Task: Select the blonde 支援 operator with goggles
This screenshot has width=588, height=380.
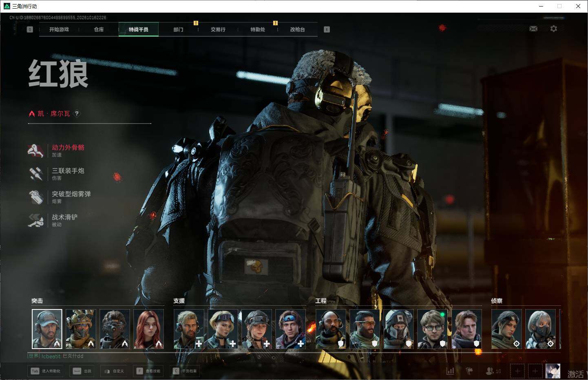Action: pos(223,329)
